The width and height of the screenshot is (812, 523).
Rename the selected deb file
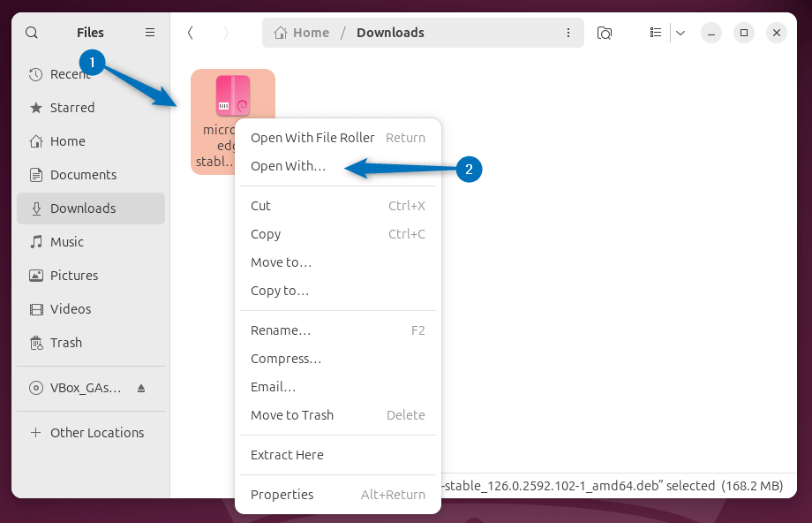282,330
